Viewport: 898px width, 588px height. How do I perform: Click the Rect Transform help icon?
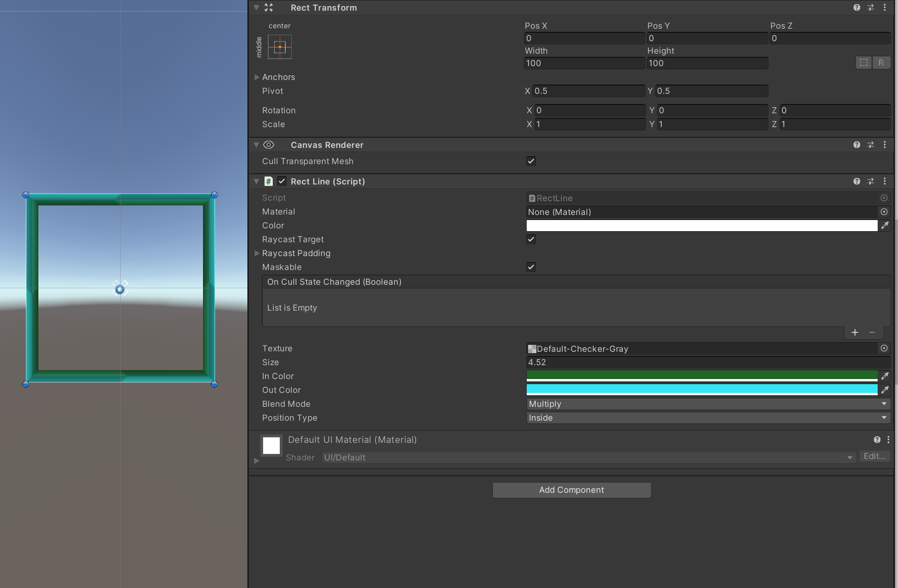857,7
